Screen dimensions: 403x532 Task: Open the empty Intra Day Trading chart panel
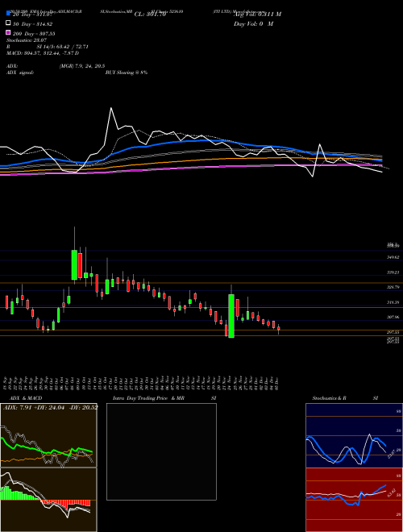tap(161, 451)
